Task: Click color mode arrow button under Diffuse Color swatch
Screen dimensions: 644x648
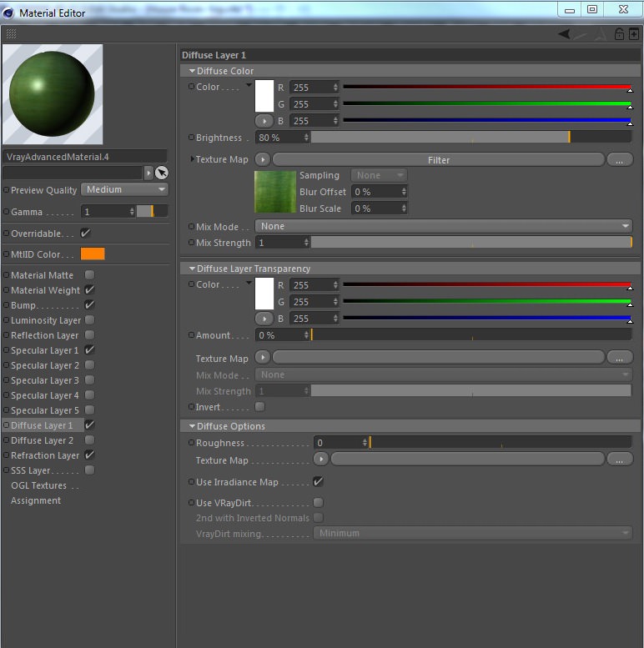Action: pyautogui.click(x=264, y=121)
